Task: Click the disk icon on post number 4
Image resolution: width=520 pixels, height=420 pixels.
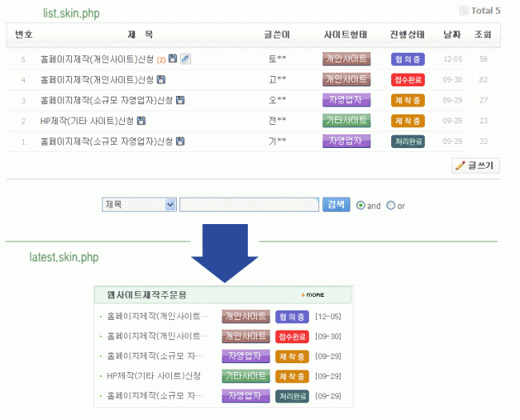Action: (162, 80)
